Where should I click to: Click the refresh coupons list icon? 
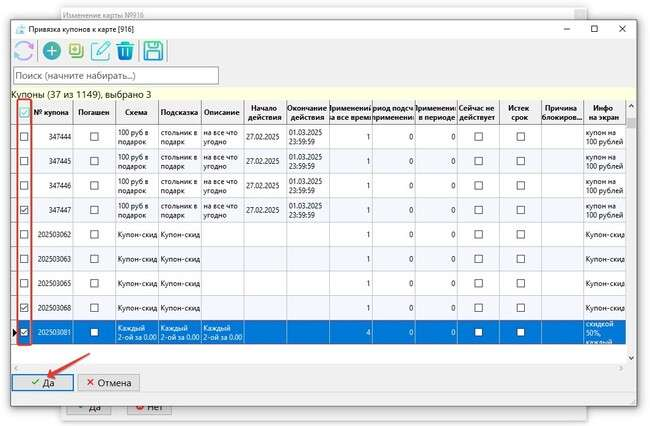[x=24, y=51]
